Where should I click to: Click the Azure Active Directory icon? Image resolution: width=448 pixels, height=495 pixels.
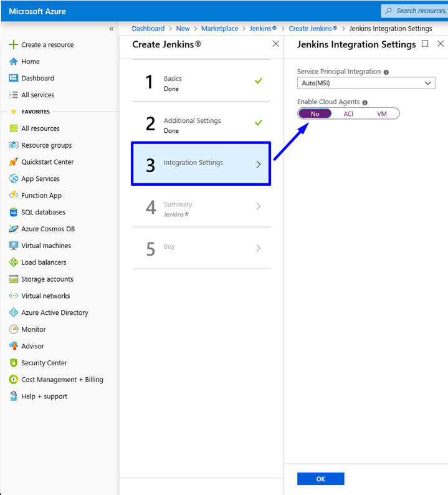point(13,312)
